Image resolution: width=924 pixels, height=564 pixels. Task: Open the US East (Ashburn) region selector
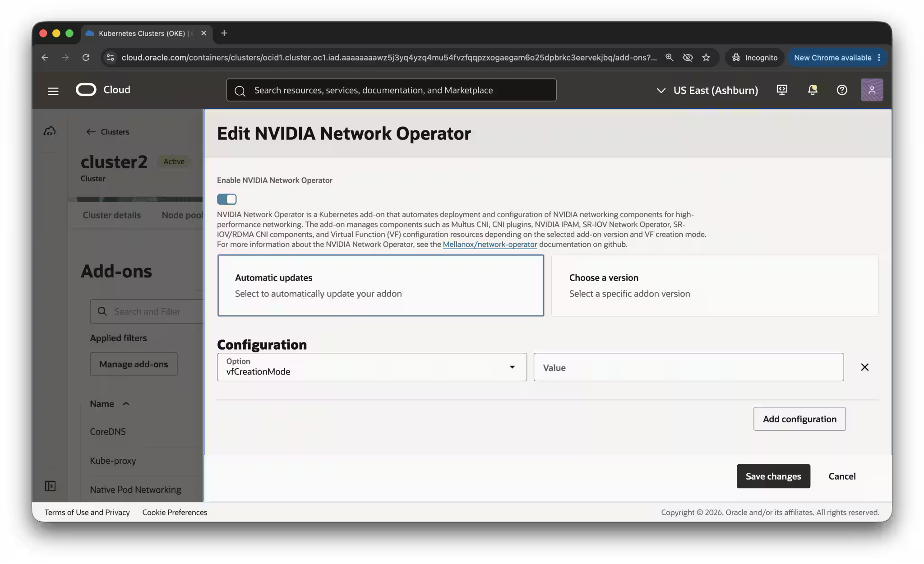click(707, 90)
